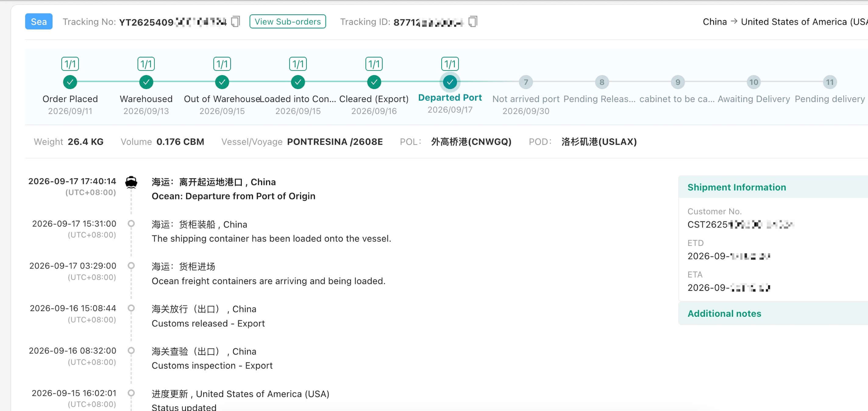Screen dimensions: 868x411
Task: Click step 9 cabinet circle
Action: [x=678, y=82]
